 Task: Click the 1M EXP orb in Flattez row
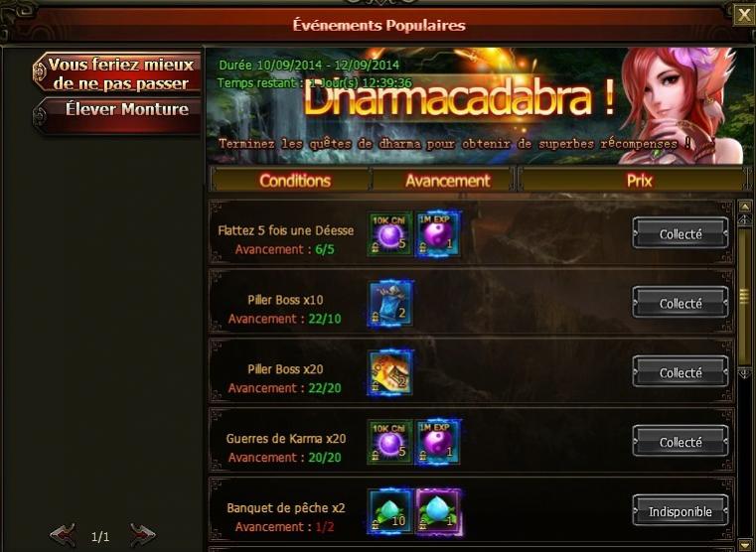437,233
